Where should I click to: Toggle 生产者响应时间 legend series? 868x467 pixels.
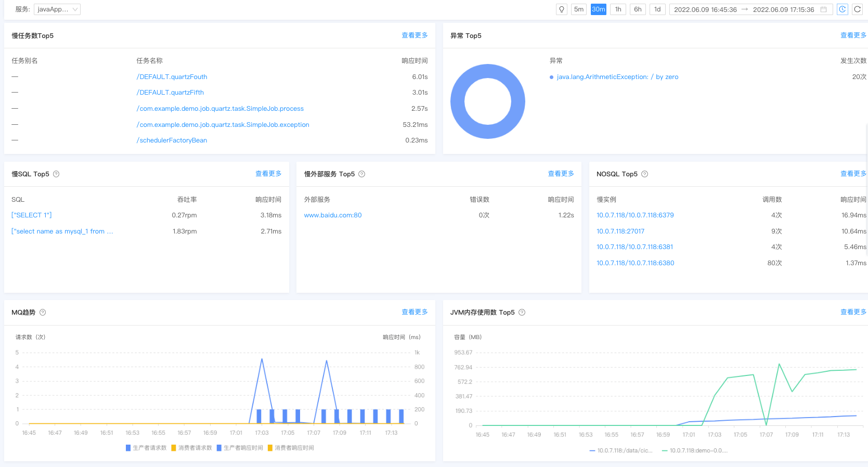coord(240,448)
